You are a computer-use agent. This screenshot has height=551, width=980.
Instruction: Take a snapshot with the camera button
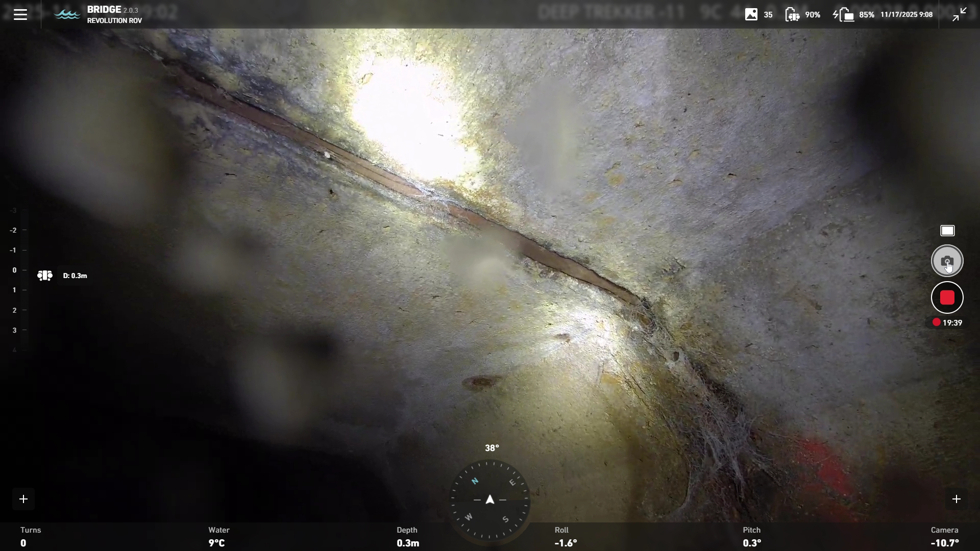point(947,261)
